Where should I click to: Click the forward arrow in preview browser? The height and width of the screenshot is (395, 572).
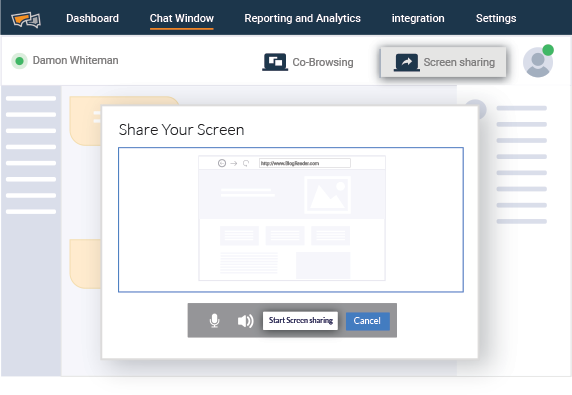tap(234, 163)
